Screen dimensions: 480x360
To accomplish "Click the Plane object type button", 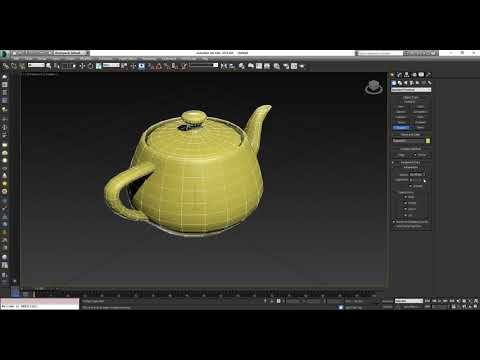I will (x=420, y=127).
